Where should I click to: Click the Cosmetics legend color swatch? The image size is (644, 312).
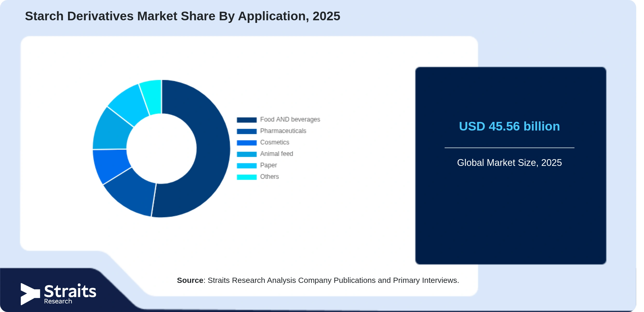pos(247,143)
